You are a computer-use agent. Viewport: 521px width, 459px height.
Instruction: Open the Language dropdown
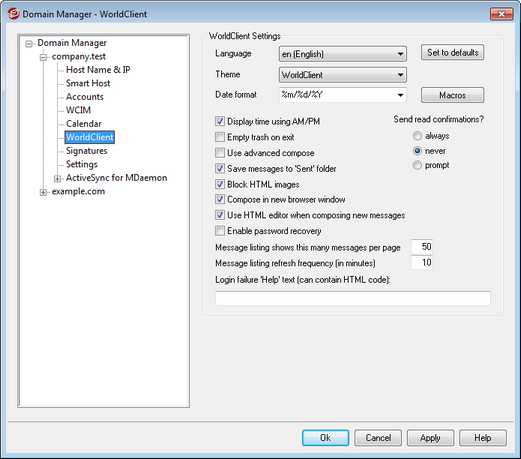343,54
